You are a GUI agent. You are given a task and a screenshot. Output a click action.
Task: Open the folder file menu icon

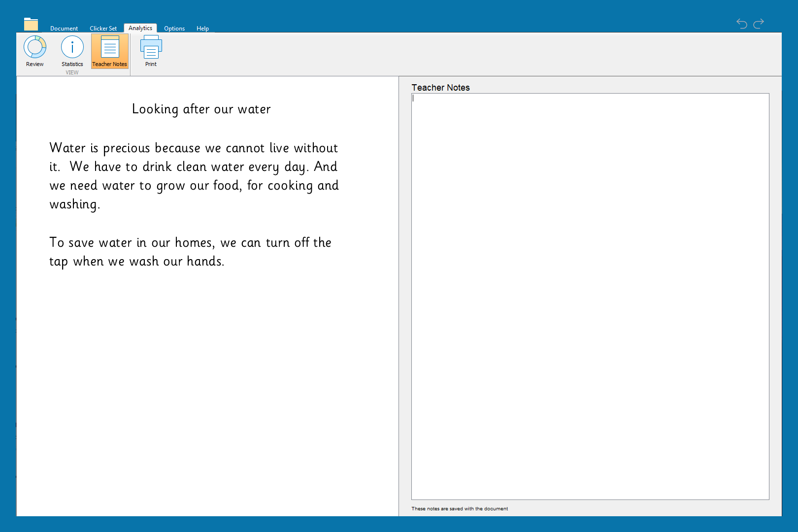click(x=31, y=24)
